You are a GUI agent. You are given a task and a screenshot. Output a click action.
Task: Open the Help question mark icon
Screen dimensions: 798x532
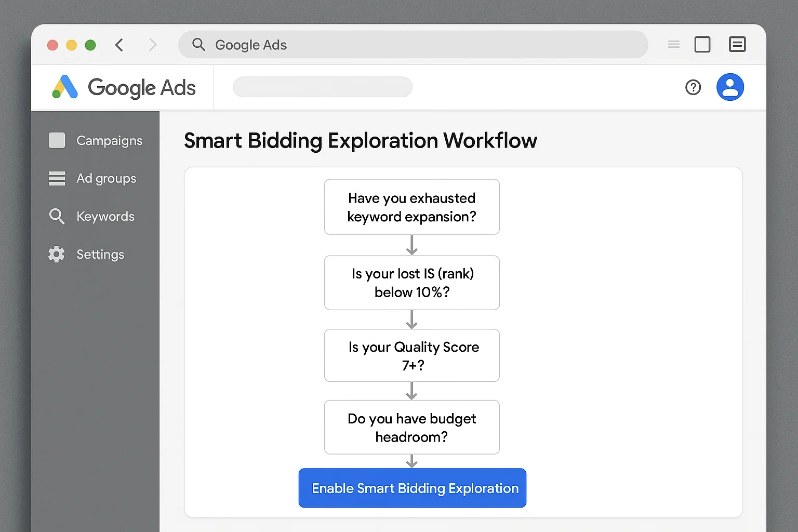(693, 87)
